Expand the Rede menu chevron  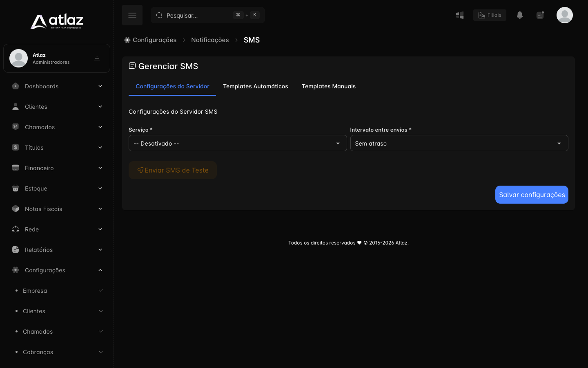pyautogui.click(x=100, y=229)
